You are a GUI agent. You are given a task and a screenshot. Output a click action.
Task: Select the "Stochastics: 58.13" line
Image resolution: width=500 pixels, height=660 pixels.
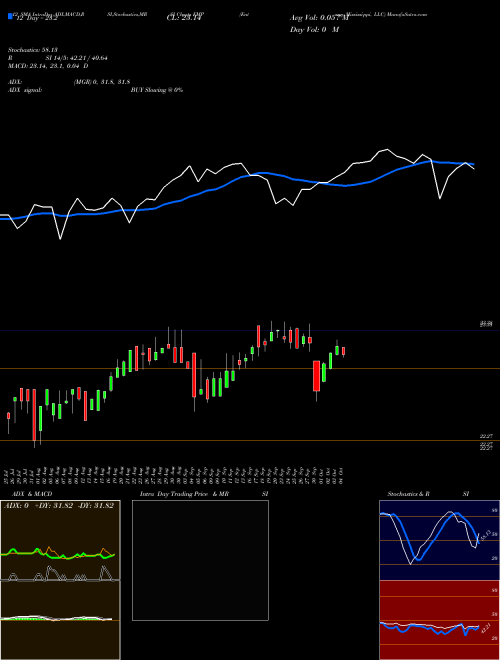(x=32, y=50)
